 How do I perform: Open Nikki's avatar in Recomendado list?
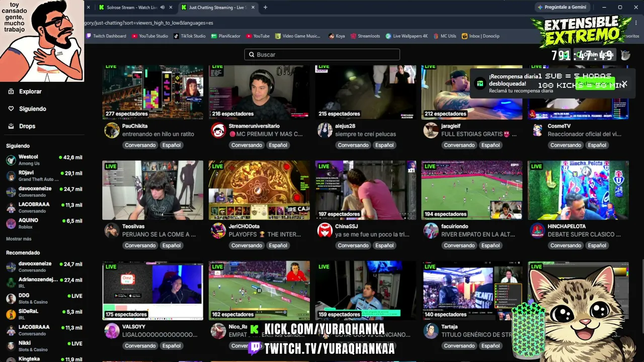pyautogui.click(x=11, y=346)
